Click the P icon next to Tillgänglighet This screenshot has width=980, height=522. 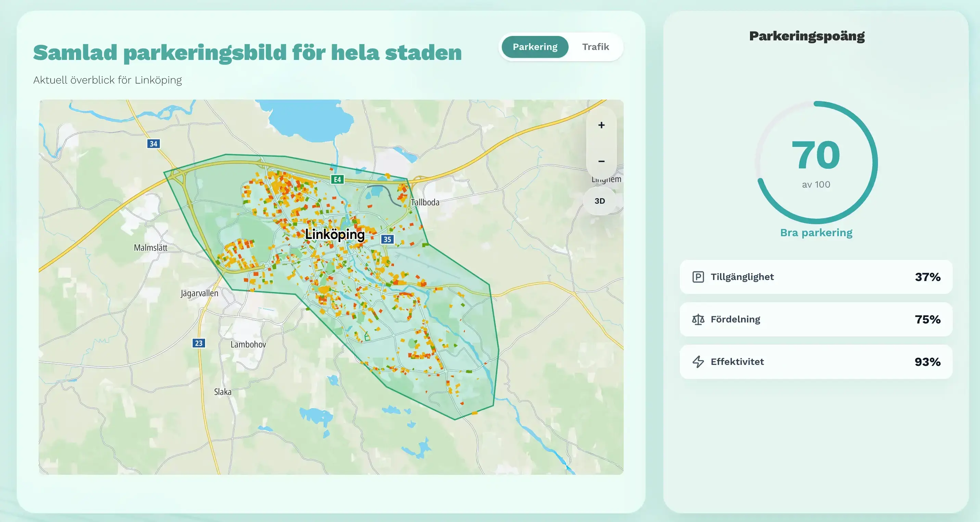point(699,277)
